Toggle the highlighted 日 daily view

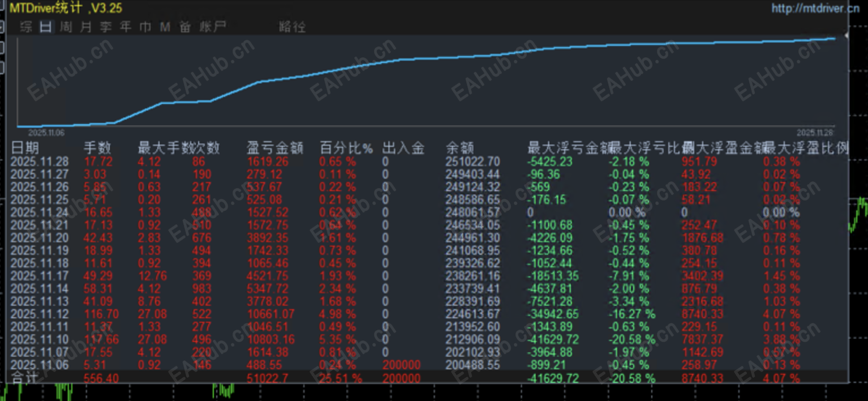(x=46, y=27)
